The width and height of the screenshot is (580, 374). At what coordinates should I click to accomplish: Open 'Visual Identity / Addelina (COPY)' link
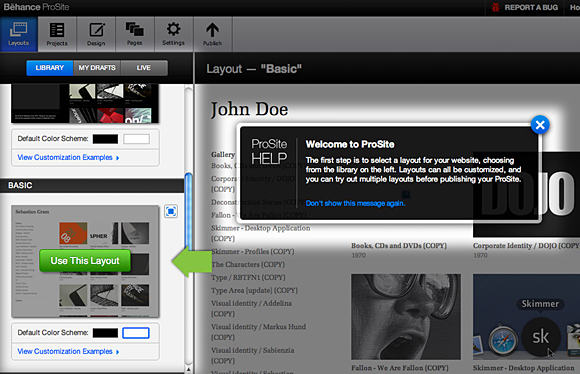tap(251, 308)
